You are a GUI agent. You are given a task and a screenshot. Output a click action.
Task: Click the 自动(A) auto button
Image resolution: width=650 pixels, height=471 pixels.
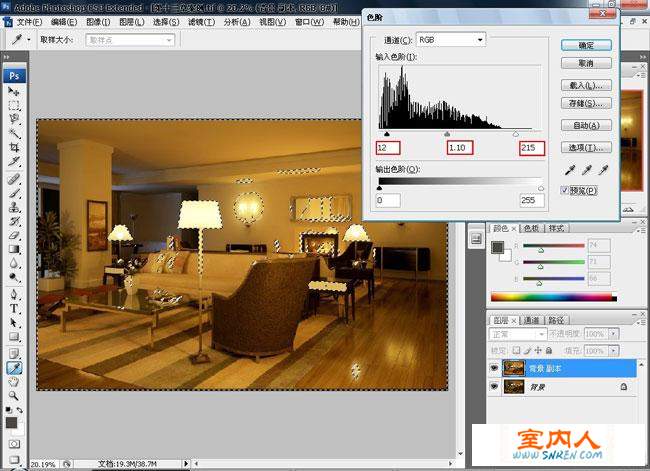[586, 125]
